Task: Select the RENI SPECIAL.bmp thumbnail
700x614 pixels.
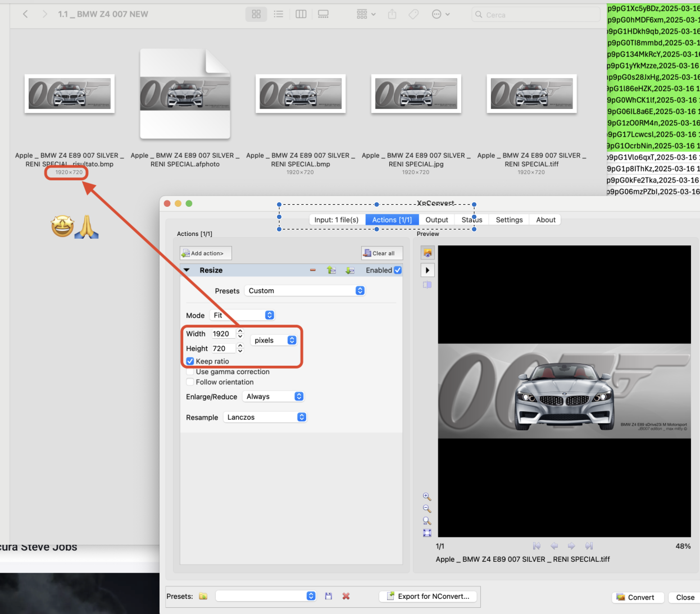Action: (300, 94)
